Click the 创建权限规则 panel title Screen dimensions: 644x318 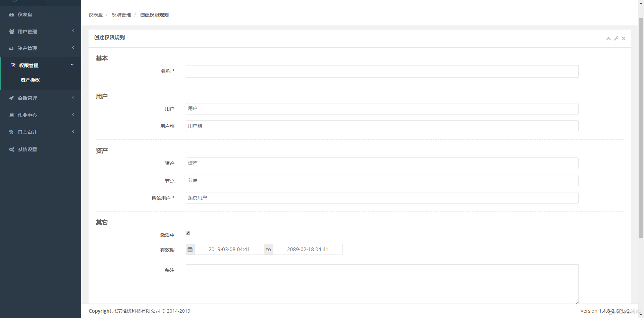(x=109, y=38)
